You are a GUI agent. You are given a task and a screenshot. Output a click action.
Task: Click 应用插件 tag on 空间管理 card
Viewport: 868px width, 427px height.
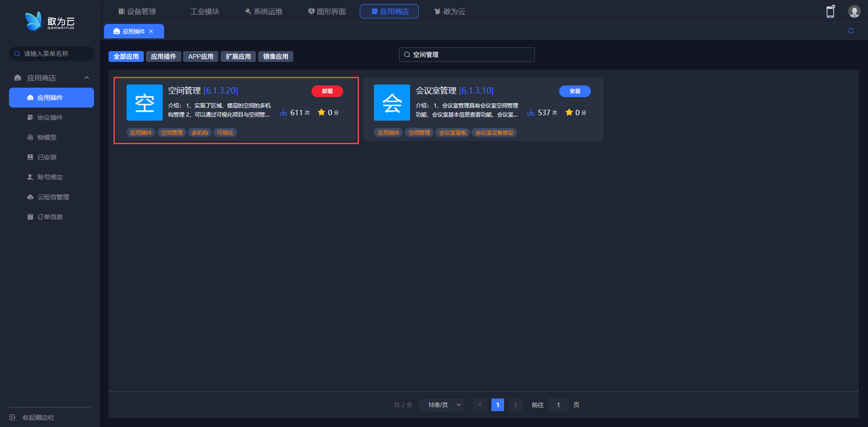coord(141,133)
